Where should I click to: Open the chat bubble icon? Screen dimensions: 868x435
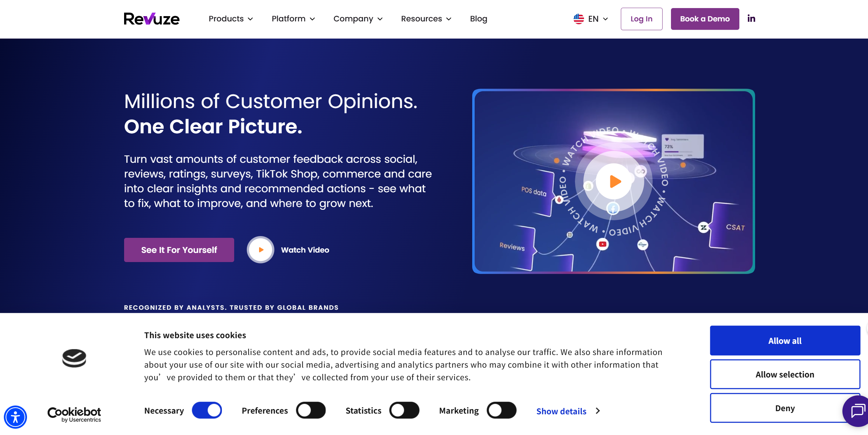(857, 410)
